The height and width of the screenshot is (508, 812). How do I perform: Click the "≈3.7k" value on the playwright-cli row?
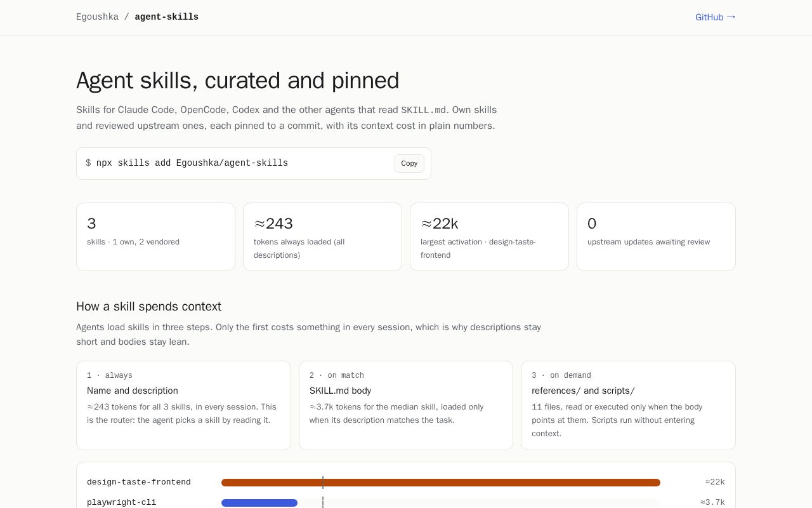712,502
